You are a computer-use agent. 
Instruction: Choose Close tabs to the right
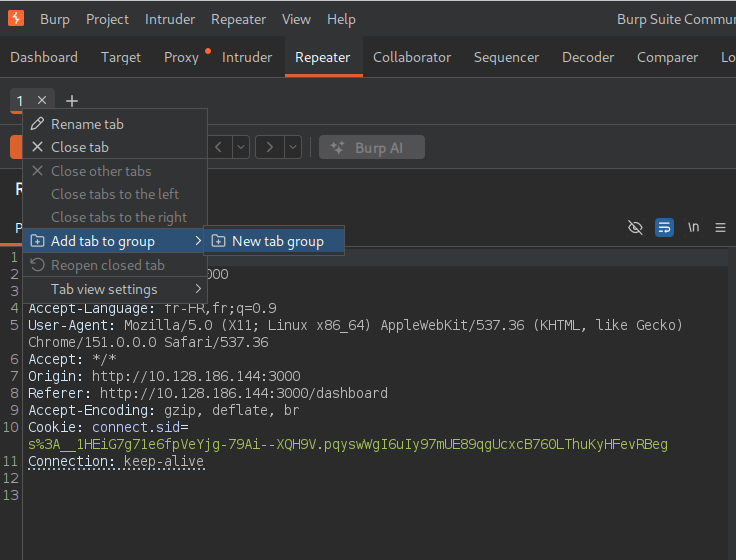pos(115,217)
